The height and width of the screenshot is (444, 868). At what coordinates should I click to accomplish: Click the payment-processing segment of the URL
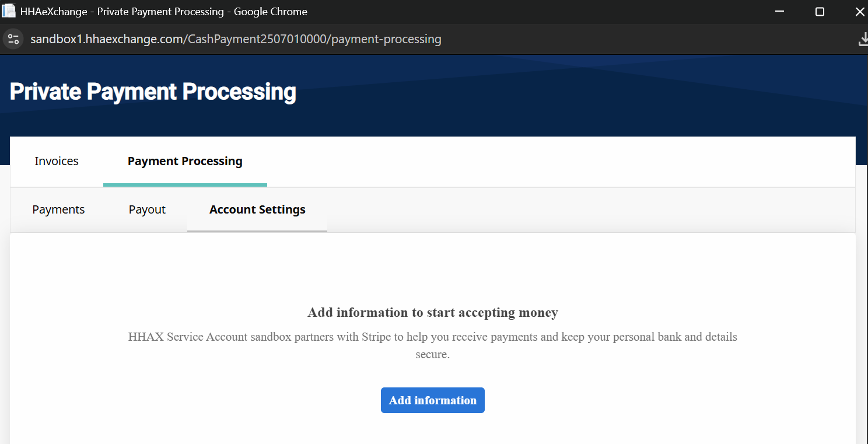tap(386, 39)
